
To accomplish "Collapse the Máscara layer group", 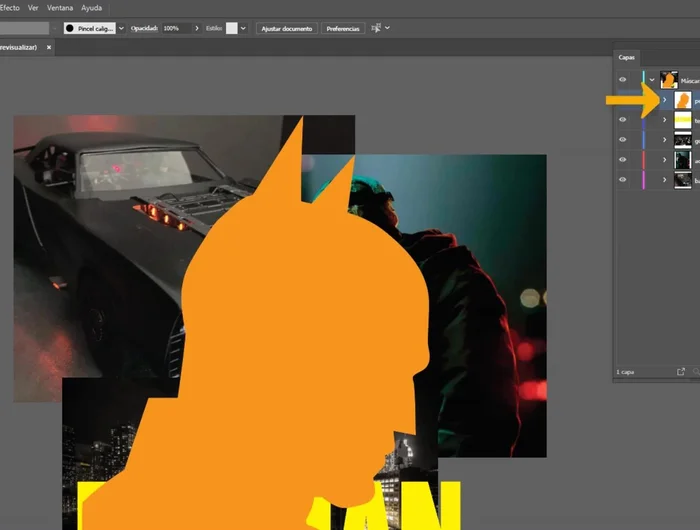I will [652, 79].
